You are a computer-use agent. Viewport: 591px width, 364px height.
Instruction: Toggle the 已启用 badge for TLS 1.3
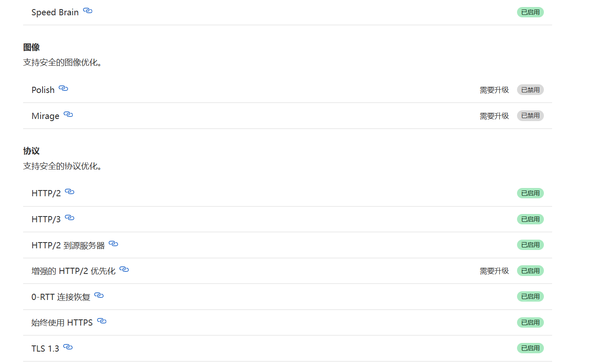tap(530, 348)
